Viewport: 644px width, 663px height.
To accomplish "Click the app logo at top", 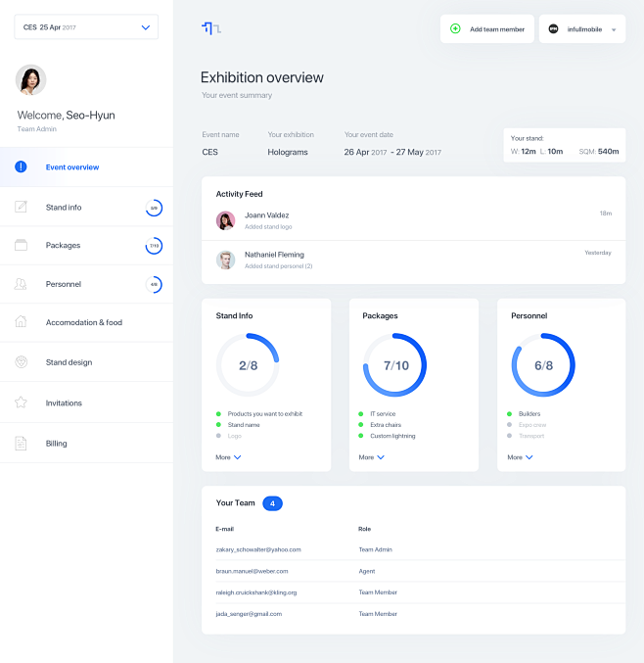I will (x=210, y=28).
